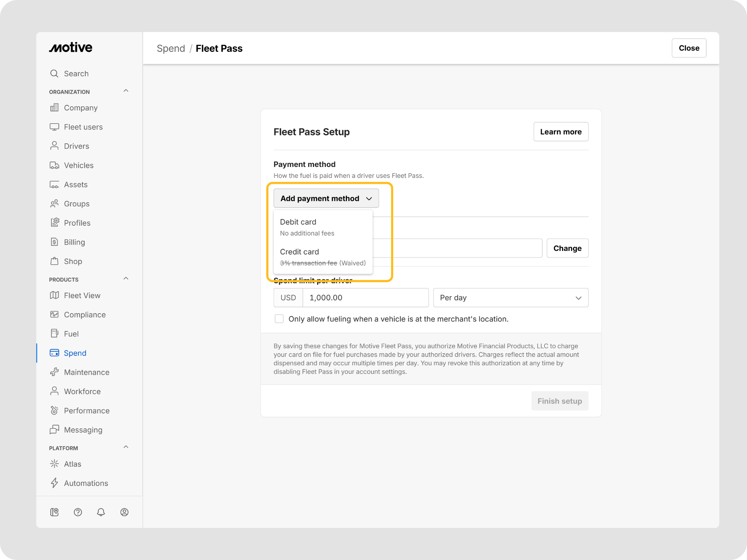This screenshot has height=560, width=747.
Task: Click the Profiles gear-document icon
Action: click(54, 223)
